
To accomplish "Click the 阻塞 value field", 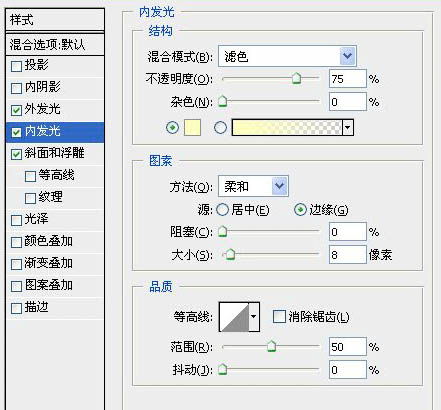I will [x=348, y=231].
